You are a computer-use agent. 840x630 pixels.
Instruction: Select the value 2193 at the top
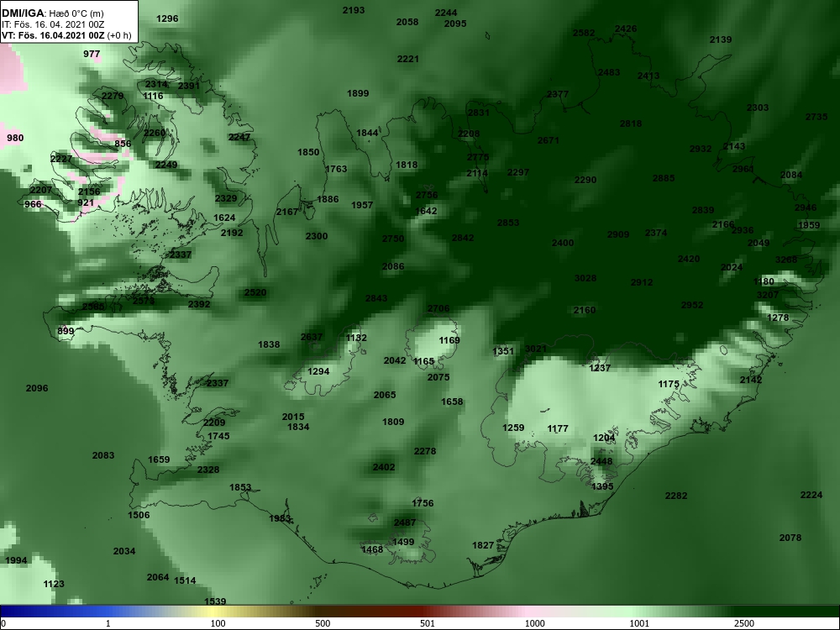354,10
